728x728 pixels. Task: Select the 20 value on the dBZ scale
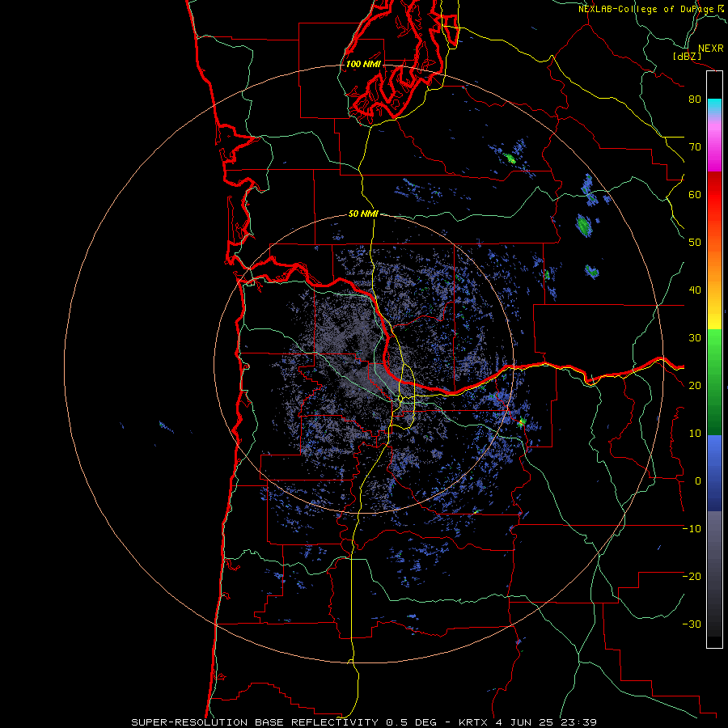pos(695,386)
